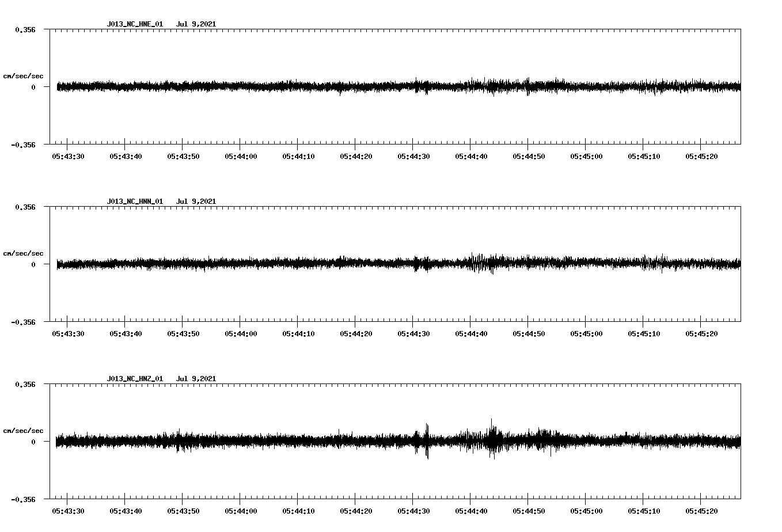
Task: Click the J013_NC_HNE_01 channel title
Action: (135, 24)
